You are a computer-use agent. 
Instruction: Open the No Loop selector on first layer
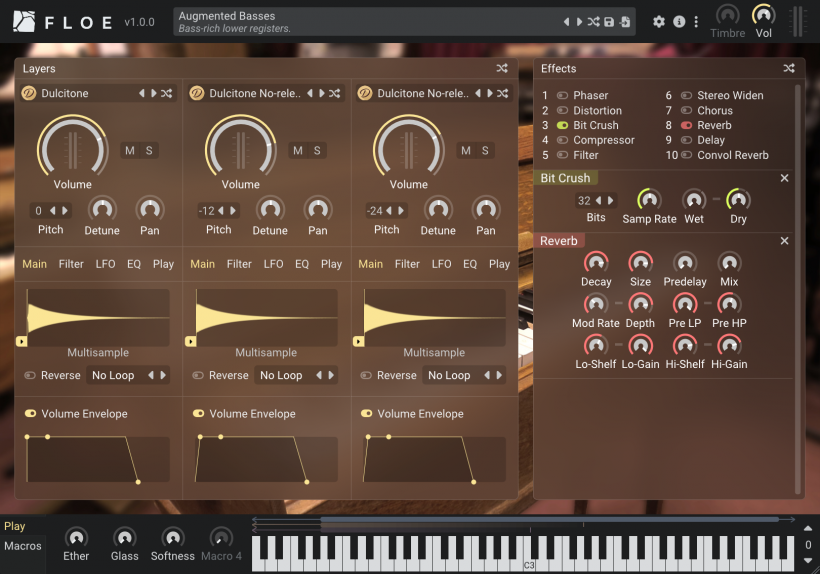[x=113, y=375]
